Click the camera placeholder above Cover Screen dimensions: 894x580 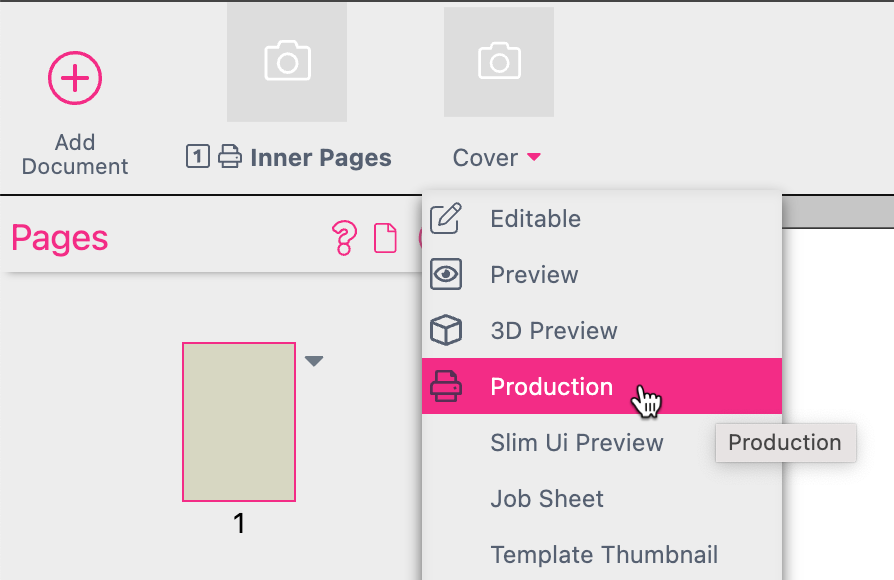pyautogui.click(x=499, y=61)
